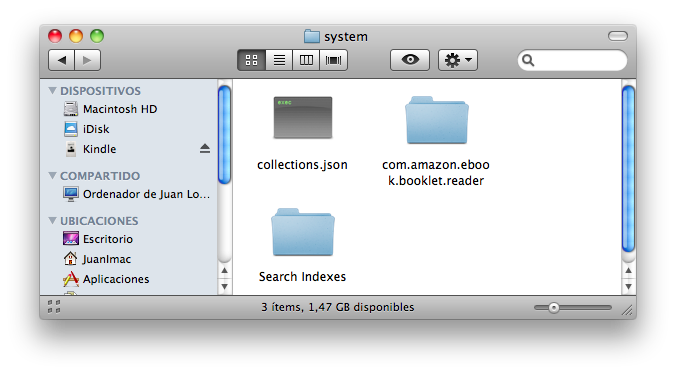Switch to icon view

251,60
